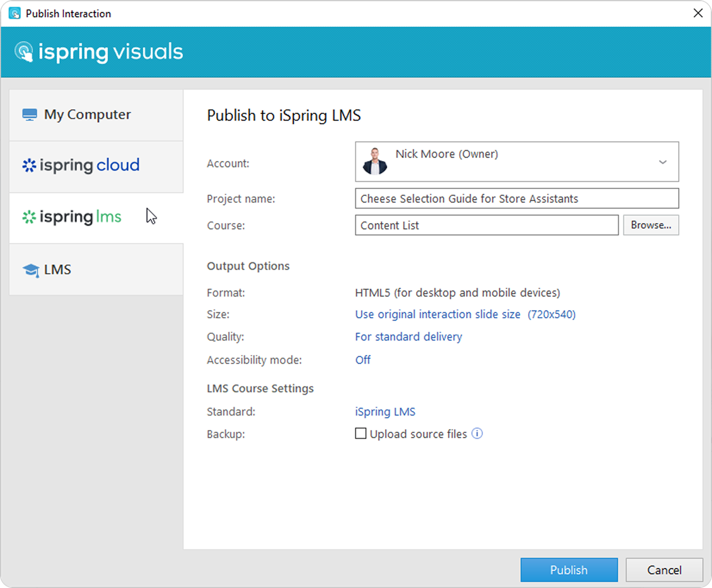This screenshot has height=588, width=712.
Task: Enable the Upload source files checkbox
Action: click(x=361, y=433)
